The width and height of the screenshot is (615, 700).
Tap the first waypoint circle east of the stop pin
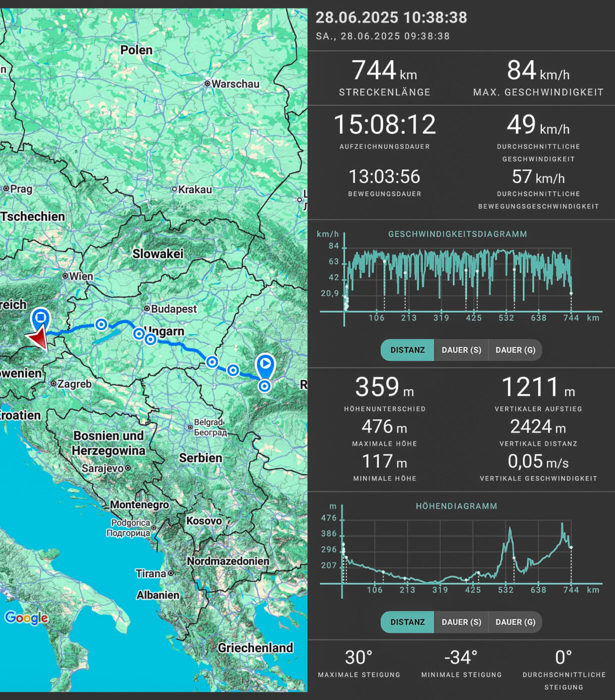(x=101, y=324)
